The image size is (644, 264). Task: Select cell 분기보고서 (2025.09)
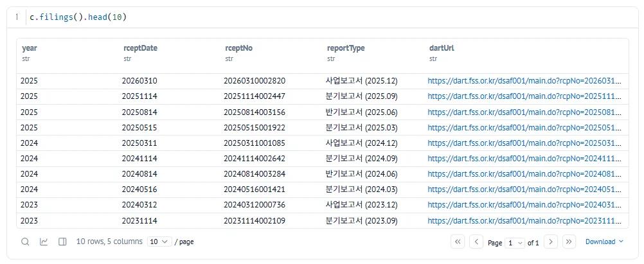point(361,96)
